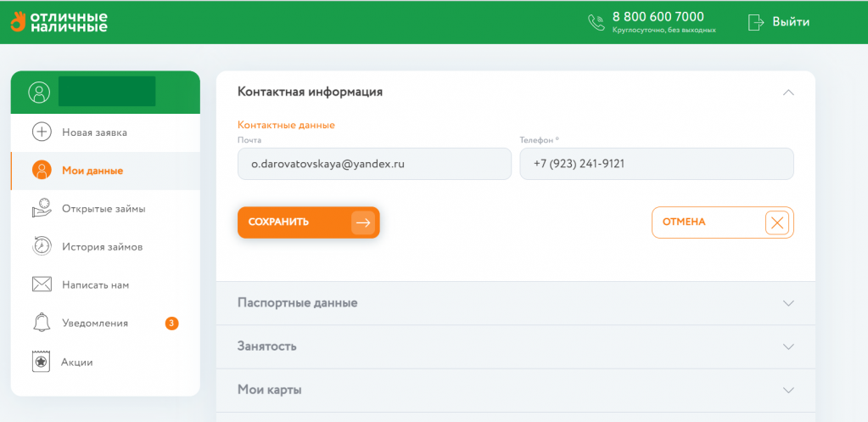Click the Контактная информация heading
The height and width of the screenshot is (422, 868).
click(x=310, y=92)
